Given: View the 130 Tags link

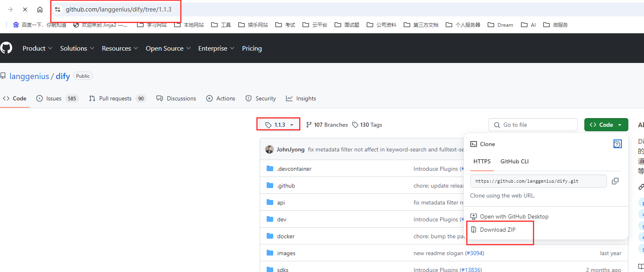Looking at the screenshot, I should coord(367,125).
